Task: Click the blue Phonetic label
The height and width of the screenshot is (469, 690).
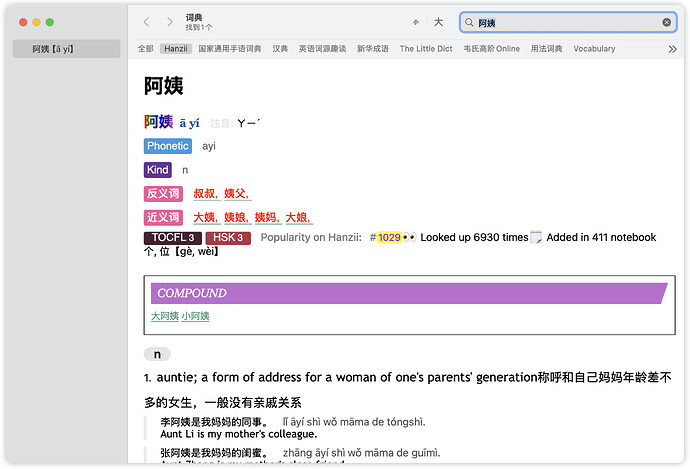Action: [x=168, y=146]
